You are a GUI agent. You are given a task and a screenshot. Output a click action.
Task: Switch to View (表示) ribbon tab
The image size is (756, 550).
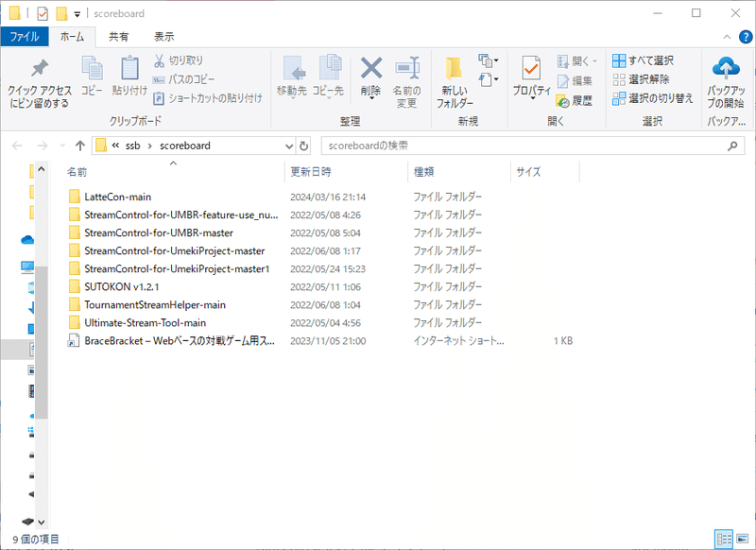(163, 37)
